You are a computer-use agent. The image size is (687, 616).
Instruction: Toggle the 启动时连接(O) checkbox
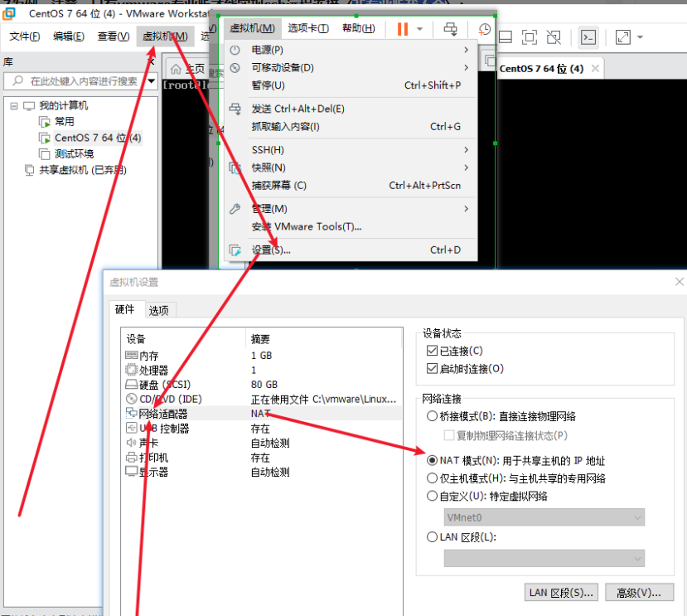click(x=432, y=369)
